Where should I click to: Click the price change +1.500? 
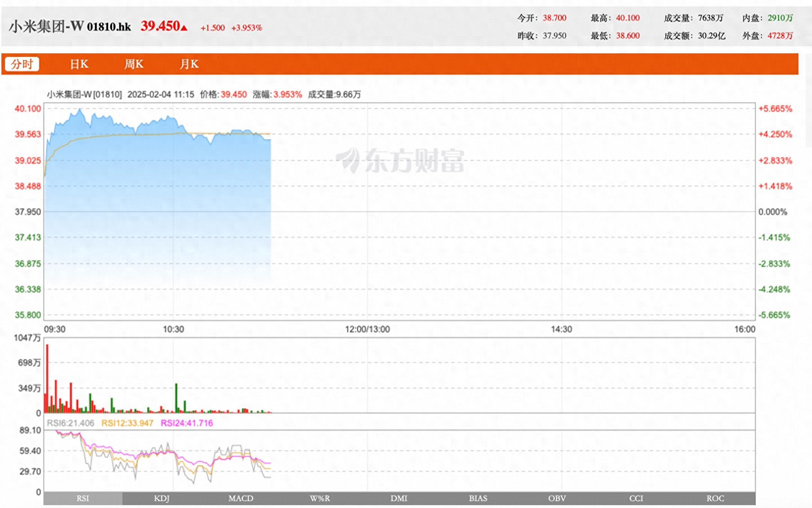(x=212, y=28)
